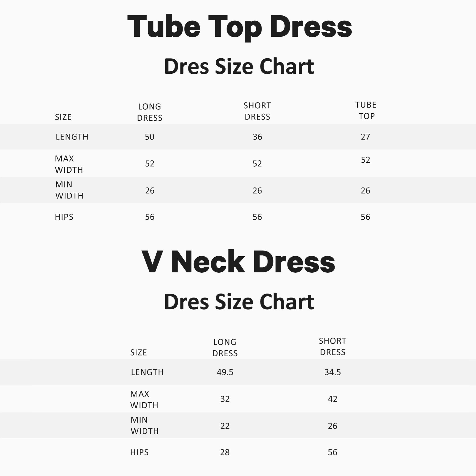Click the V Neck short dress length 34.5
Screen dimensions: 476x476
333,372
